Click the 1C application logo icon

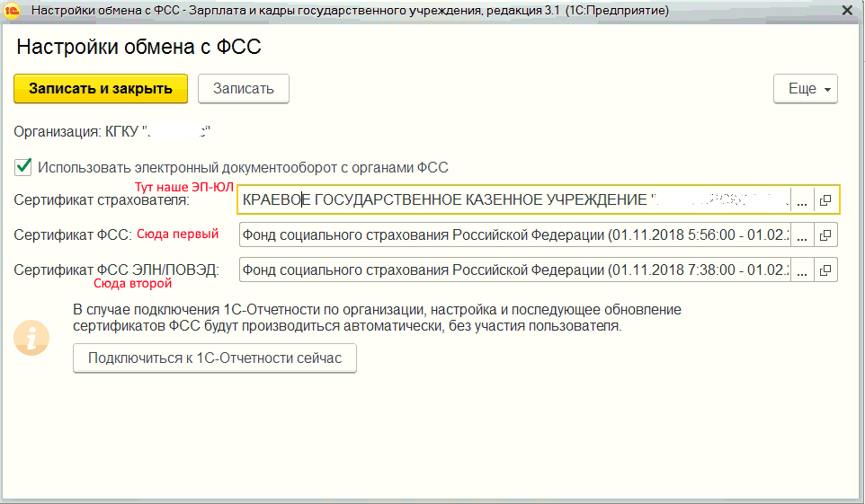click(x=12, y=10)
